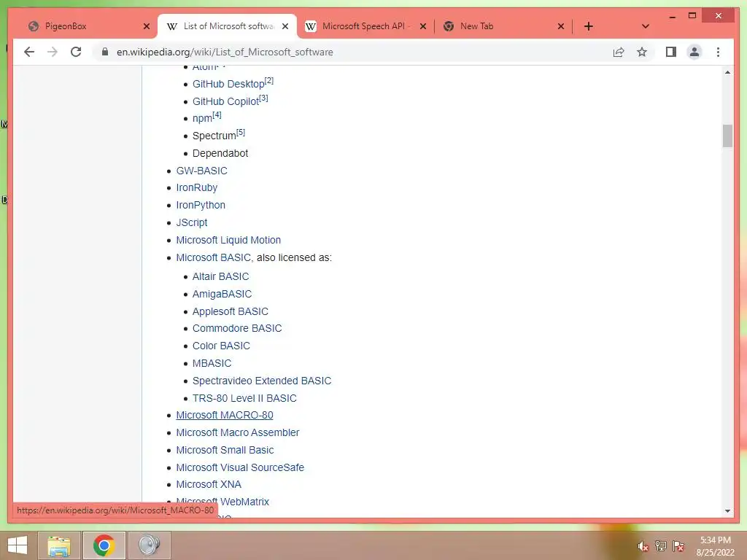
Task: Open Microsoft Visual SourceSafe link
Action: click(x=240, y=467)
